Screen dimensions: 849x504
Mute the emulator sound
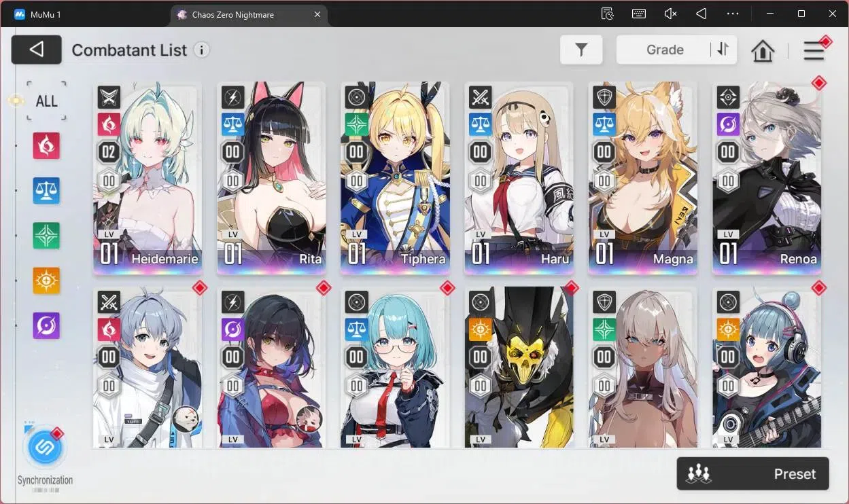point(670,14)
